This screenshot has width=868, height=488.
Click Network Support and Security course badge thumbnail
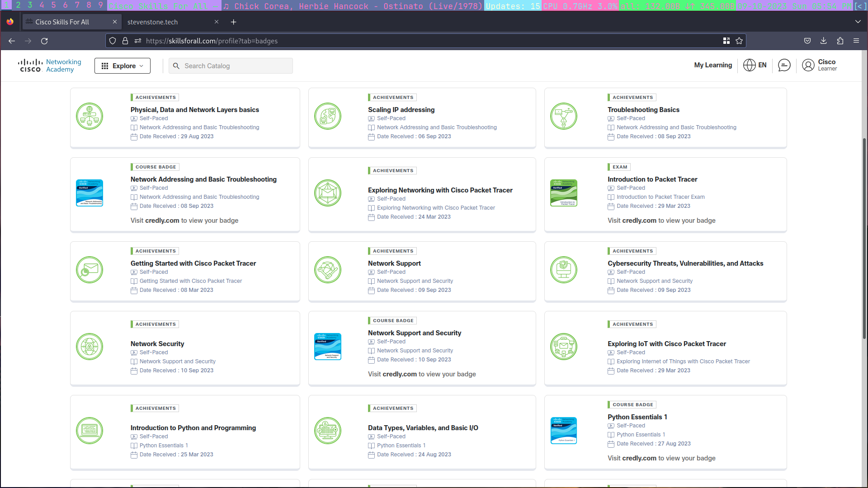click(x=328, y=347)
